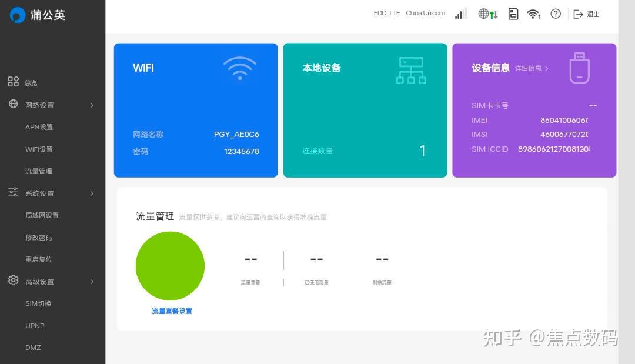635x364 pixels.
Task: Open internet connectivity globe icon
Action: point(484,14)
